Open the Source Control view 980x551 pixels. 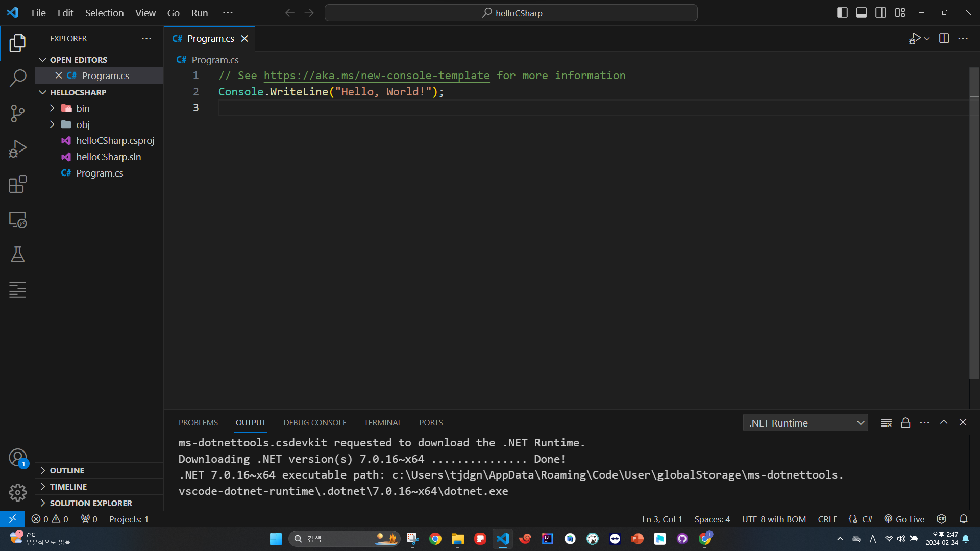point(17,113)
